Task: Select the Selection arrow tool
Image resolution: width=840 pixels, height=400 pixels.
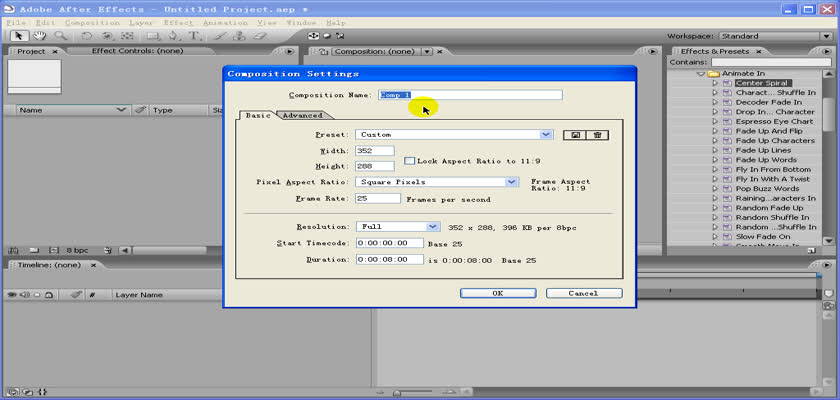Action: (19, 36)
